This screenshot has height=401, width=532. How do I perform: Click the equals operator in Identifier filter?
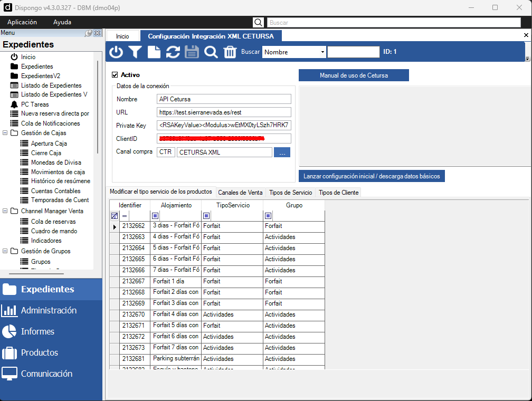point(125,216)
